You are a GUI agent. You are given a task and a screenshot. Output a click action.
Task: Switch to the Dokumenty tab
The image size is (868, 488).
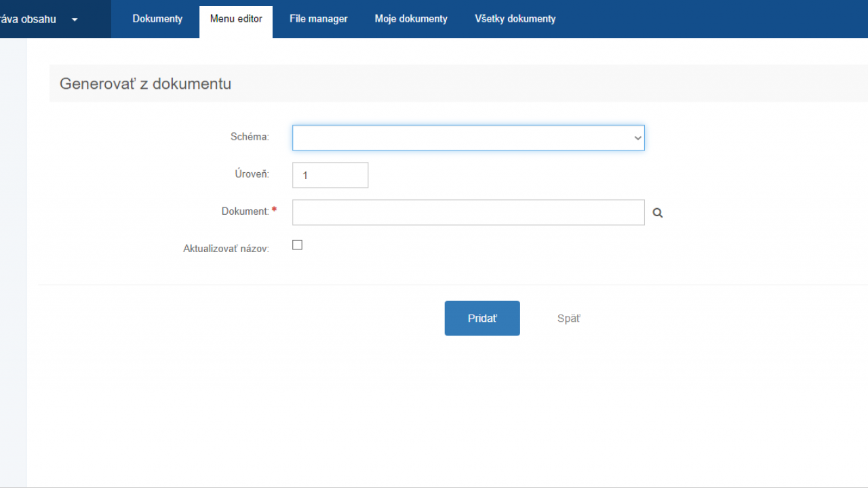pos(157,19)
